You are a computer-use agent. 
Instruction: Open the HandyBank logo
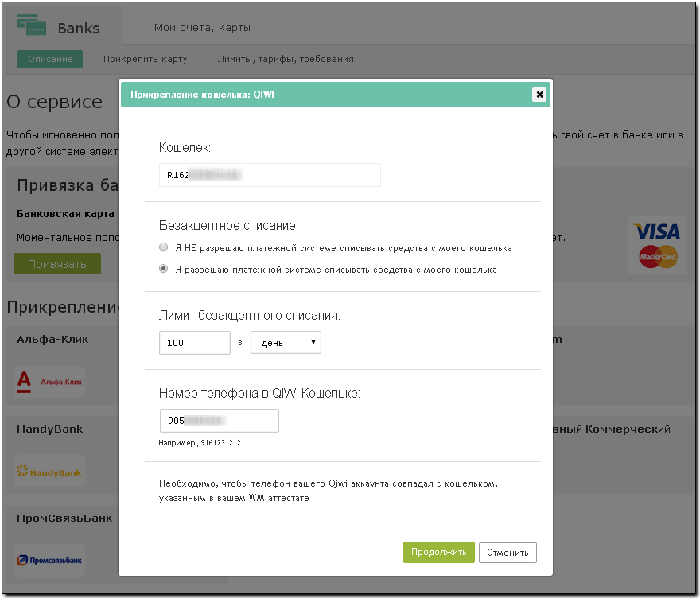[x=49, y=472]
